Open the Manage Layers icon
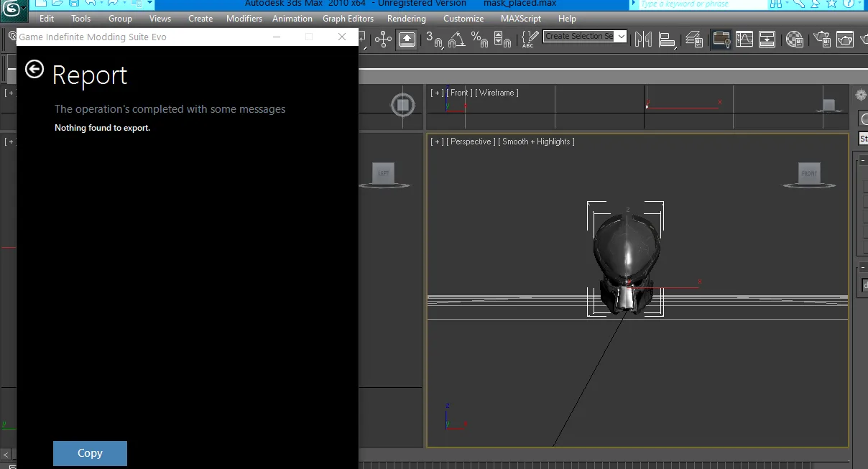The width and height of the screenshot is (868, 469). pyautogui.click(x=694, y=40)
